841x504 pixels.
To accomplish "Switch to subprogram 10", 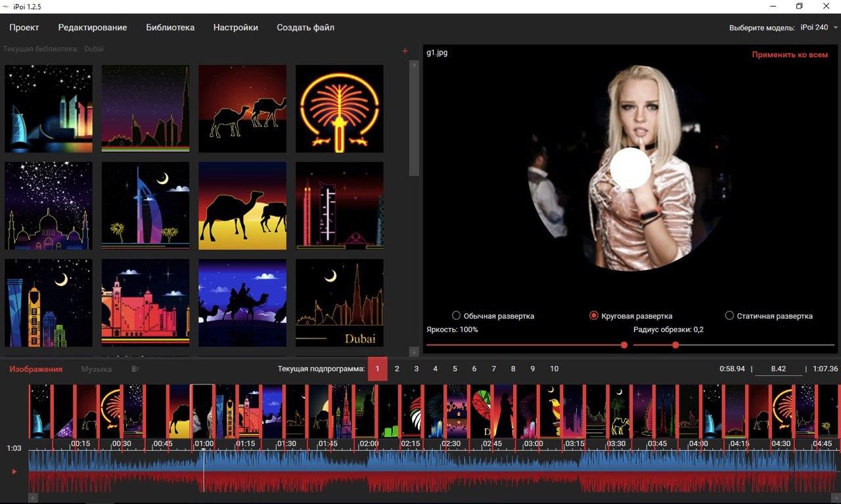I will coord(554,369).
